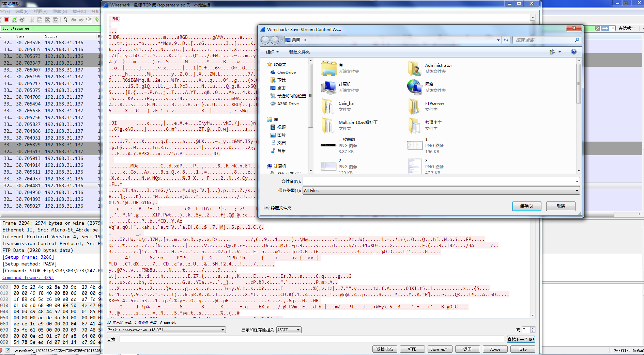
Task: Click the close capture file icon
Action: (48, 20)
